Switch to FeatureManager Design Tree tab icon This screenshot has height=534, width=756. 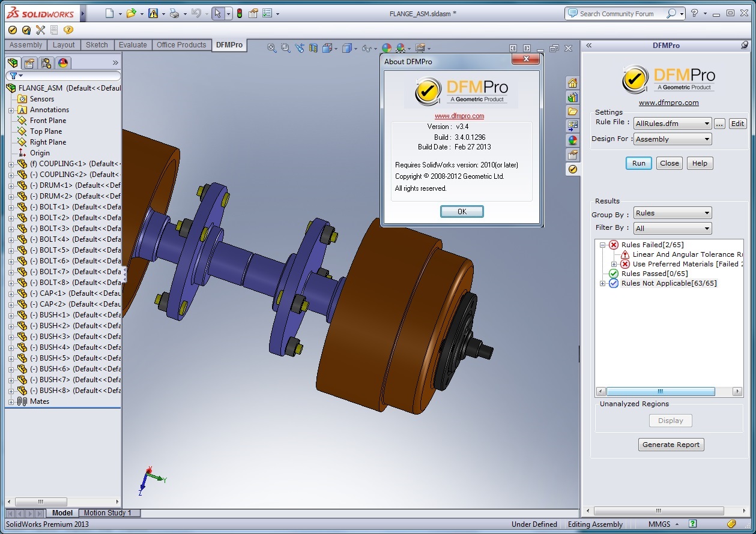(x=12, y=62)
